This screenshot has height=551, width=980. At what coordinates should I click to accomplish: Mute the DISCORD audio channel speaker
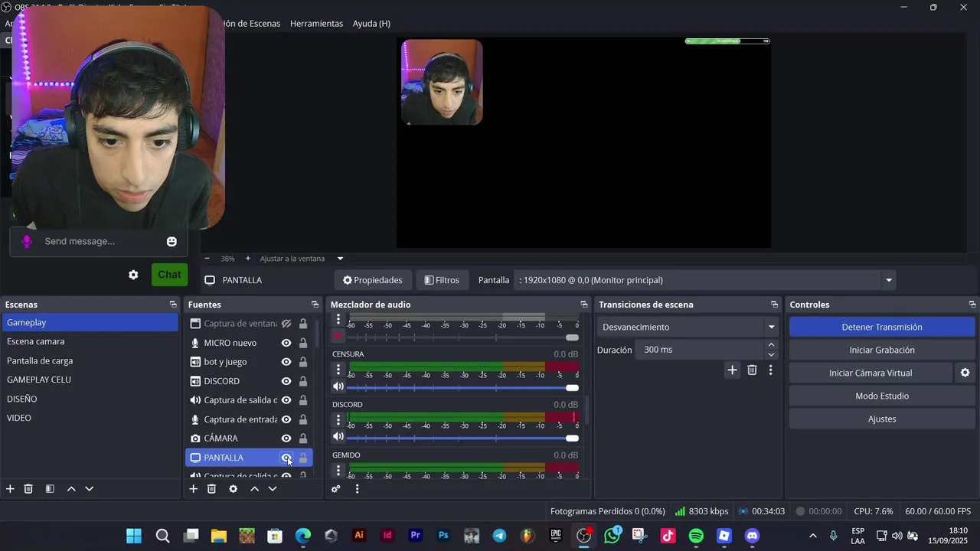point(338,438)
